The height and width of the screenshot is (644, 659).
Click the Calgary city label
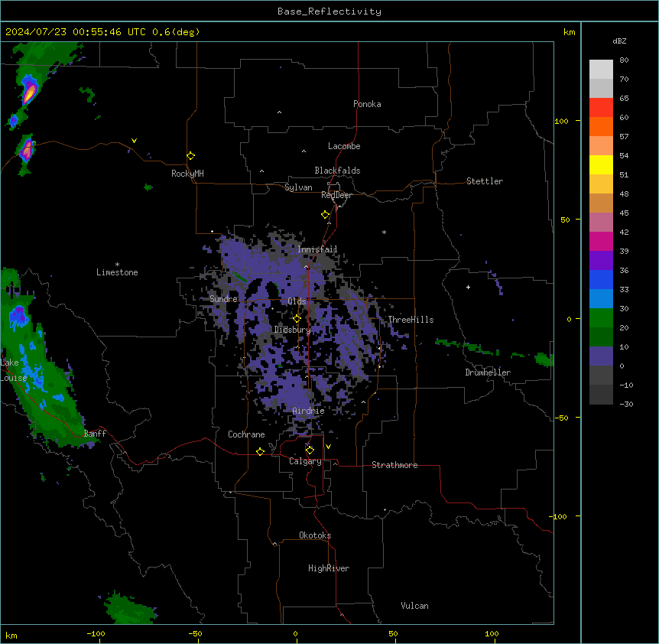pyautogui.click(x=305, y=461)
